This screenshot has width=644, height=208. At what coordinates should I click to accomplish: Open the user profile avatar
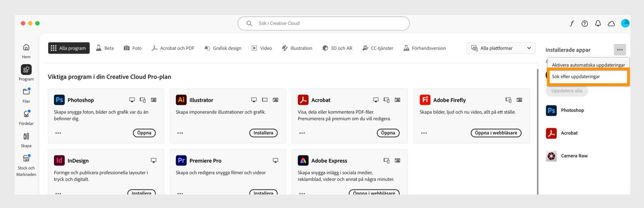click(625, 23)
